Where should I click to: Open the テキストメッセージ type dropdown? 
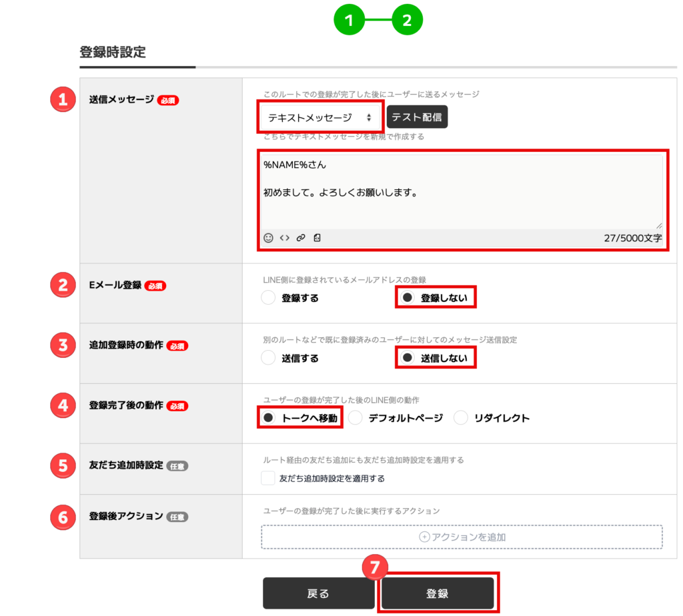coord(320,117)
